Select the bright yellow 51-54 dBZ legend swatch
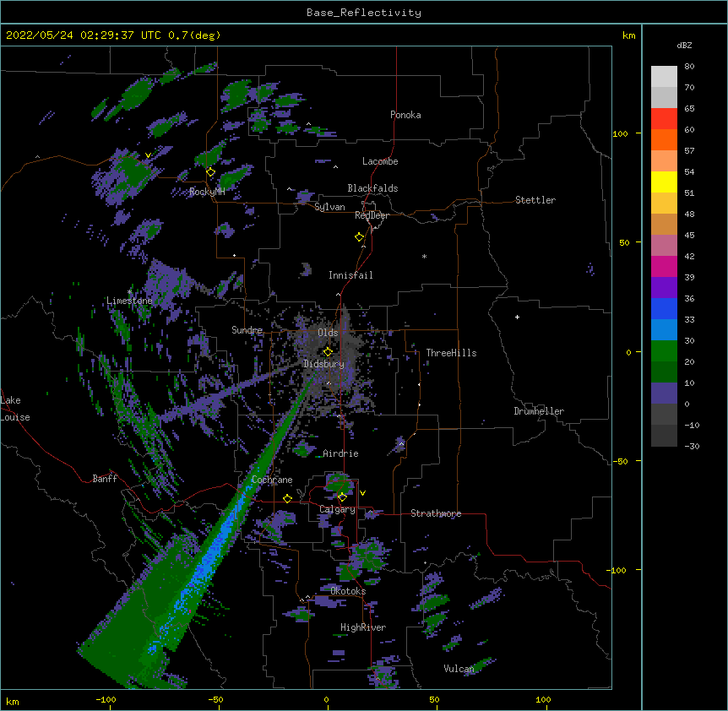 [x=664, y=182]
